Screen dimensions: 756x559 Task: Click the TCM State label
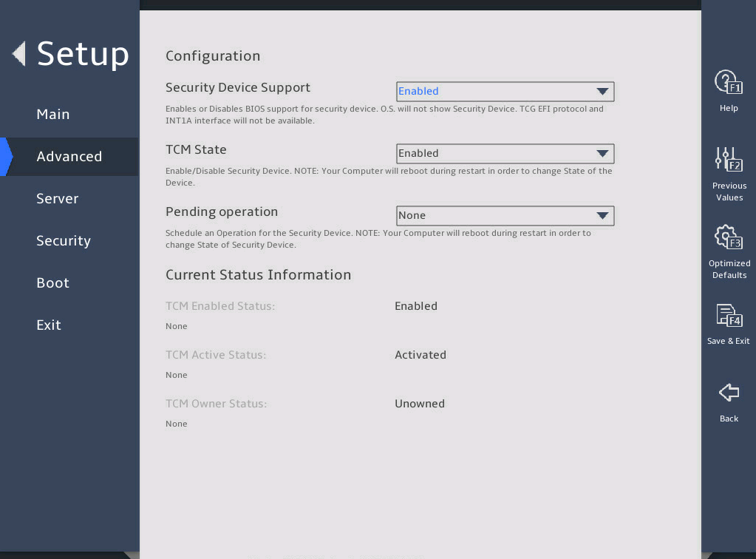click(x=196, y=149)
